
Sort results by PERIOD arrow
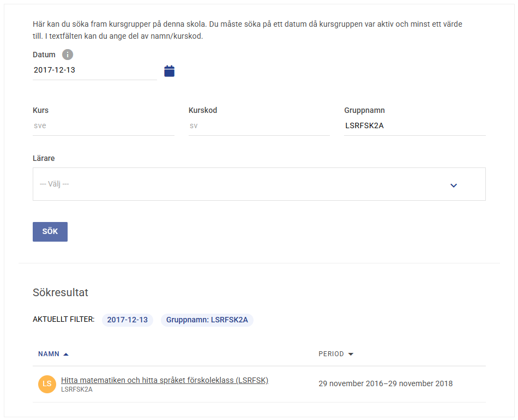point(351,354)
